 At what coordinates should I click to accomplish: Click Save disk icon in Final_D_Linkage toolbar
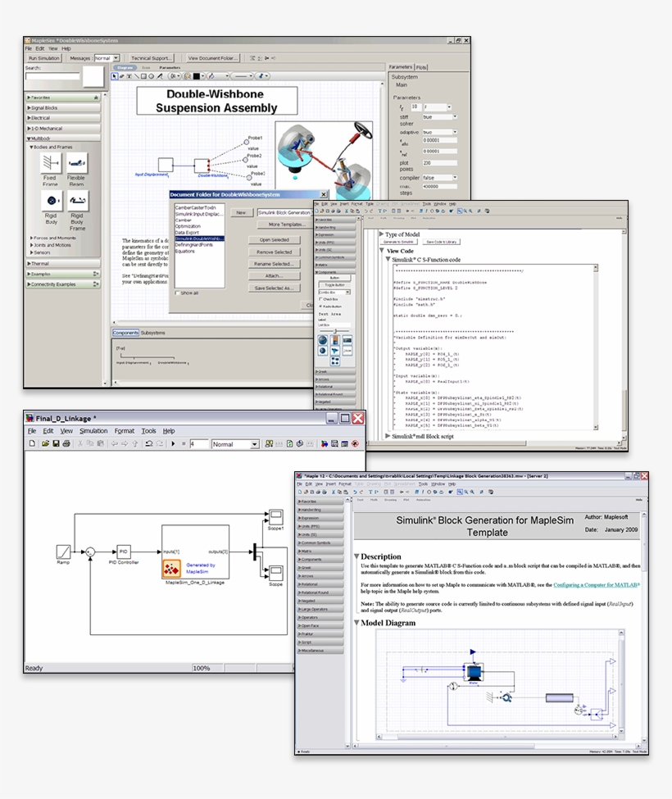point(56,444)
